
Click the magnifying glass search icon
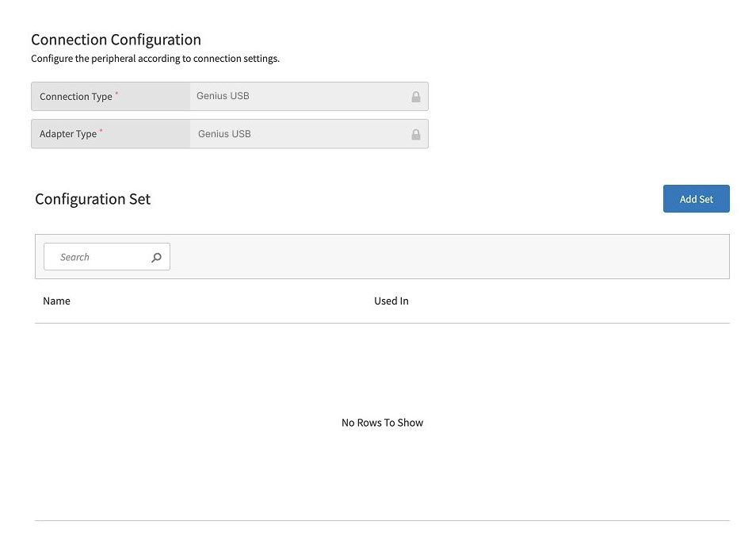tap(156, 256)
